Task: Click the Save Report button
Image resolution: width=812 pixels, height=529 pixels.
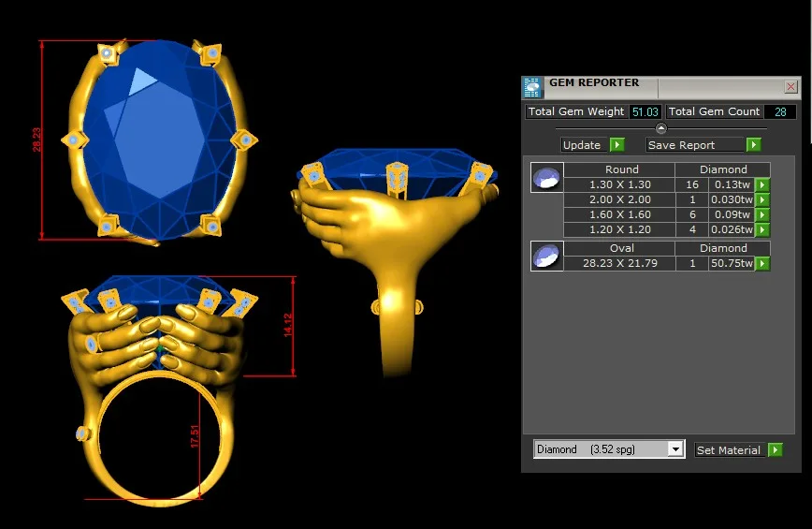Action: click(x=695, y=145)
